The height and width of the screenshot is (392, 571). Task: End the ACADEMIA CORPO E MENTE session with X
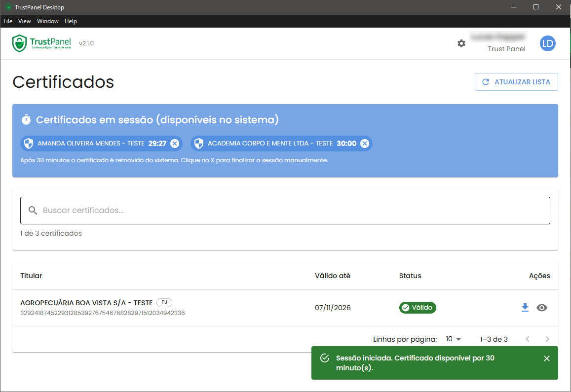pyautogui.click(x=365, y=143)
